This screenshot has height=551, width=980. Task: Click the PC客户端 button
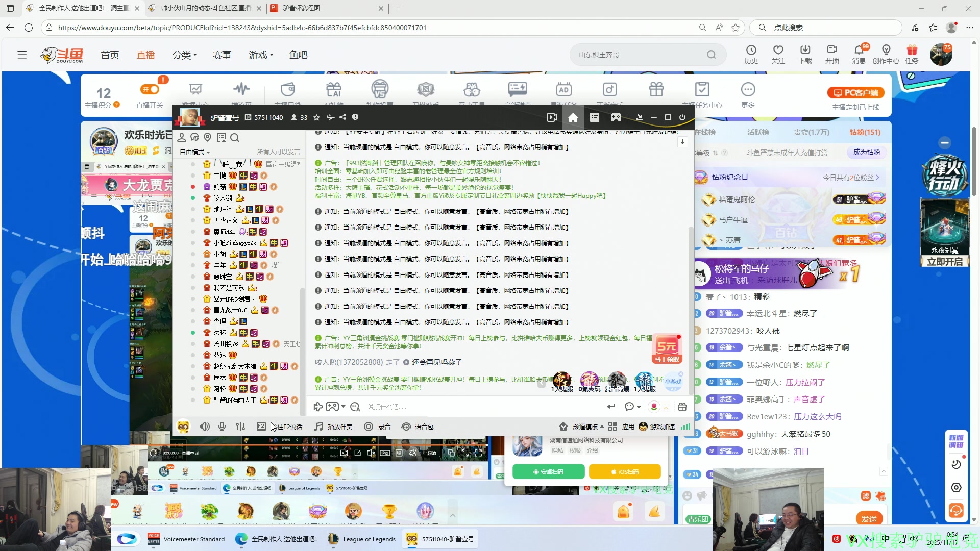pyautogui.click(x=855, y=93)
